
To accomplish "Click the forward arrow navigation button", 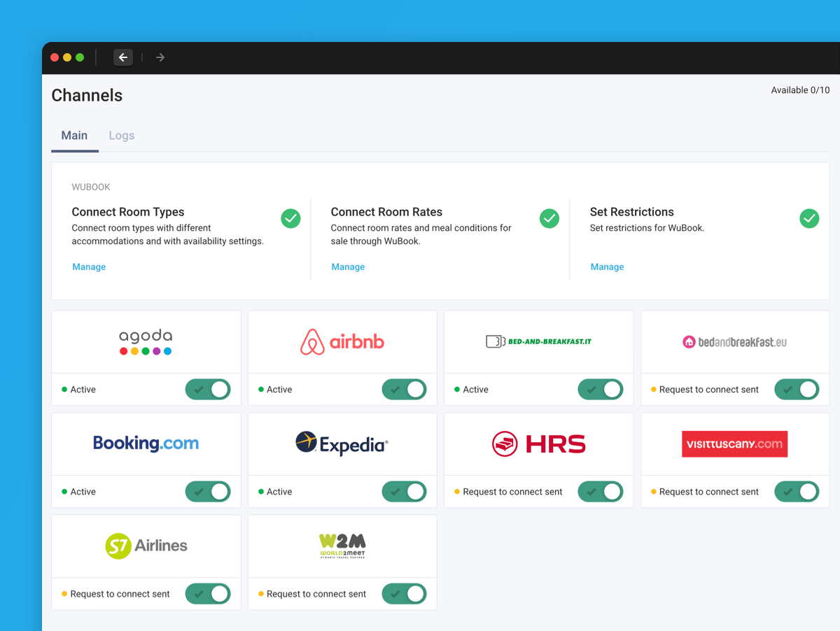I will click(160, 57).
